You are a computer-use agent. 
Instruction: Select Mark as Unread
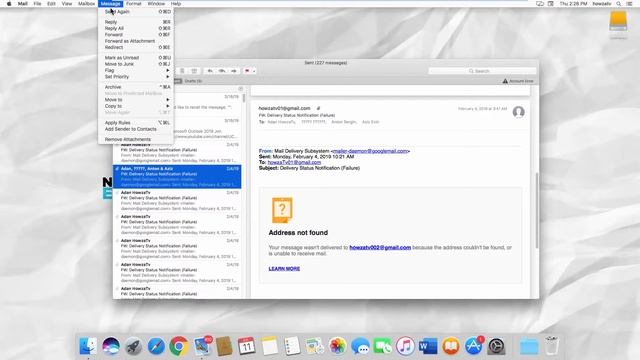136,58
